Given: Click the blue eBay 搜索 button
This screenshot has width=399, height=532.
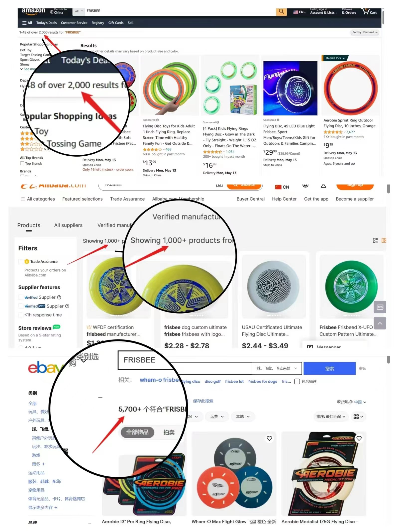Looking at the screenshot, I should [x=329, y=368].
